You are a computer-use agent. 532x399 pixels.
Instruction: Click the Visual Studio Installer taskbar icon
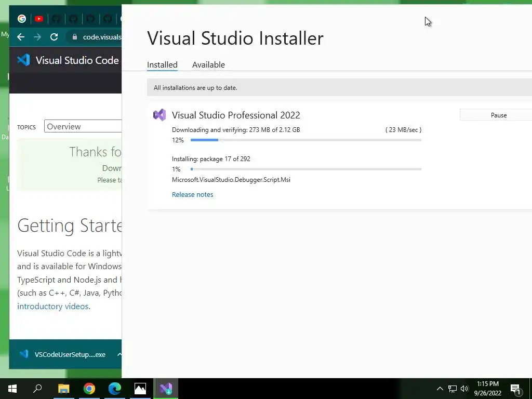click(166, 389)
